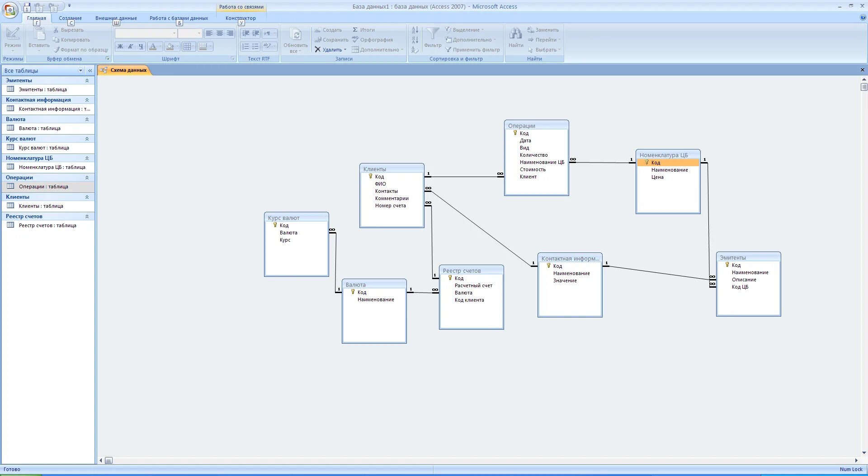The width and height of the screenshot is (868, 476).
Task: Click the Копировать copy icon
Action: [x=56, y=40]
